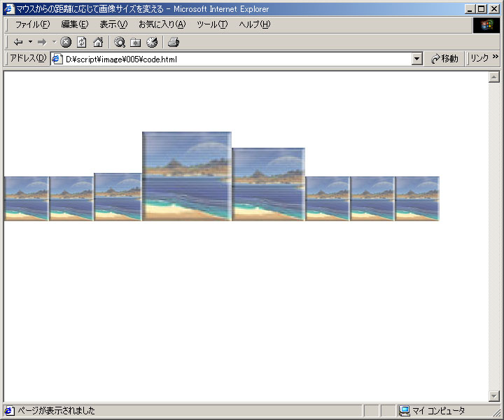Click the Windows logo throbber icon

[x=486, y=24]
